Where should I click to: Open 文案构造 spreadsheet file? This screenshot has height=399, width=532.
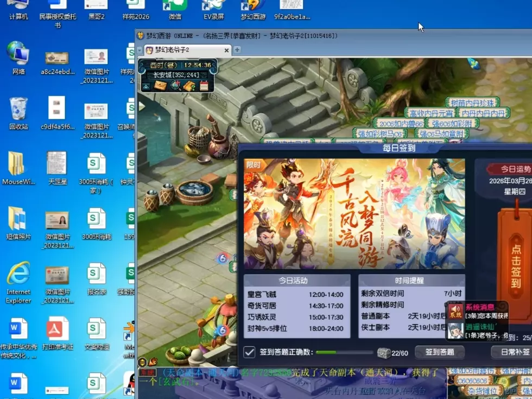point(97,333)
